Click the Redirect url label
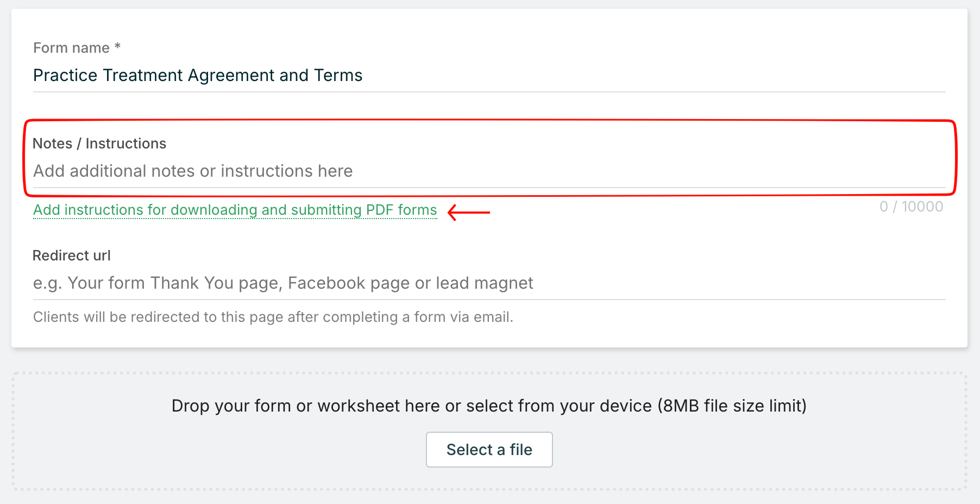980x504 pixels. pyautogui.click(x=72, y=256)
